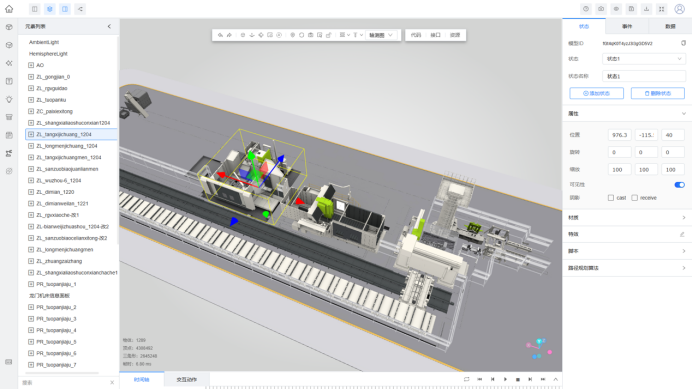693x390 pixels.
Task: Expand the AO tree node
Action: 31,65
